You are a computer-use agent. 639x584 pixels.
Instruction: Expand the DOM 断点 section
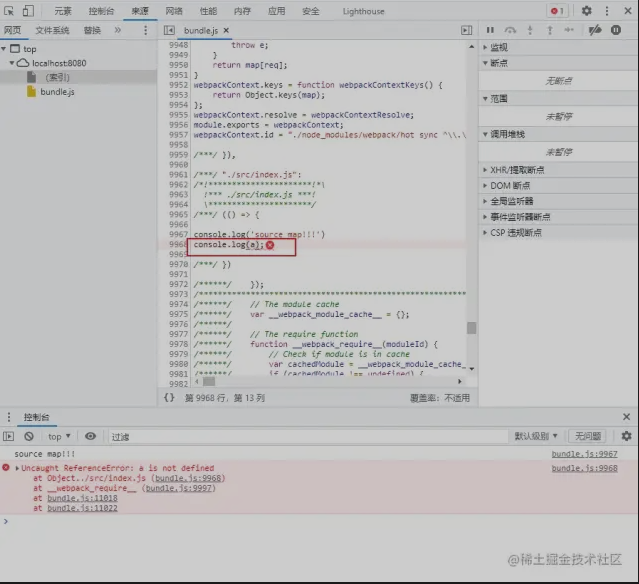[x=485, y=185]
